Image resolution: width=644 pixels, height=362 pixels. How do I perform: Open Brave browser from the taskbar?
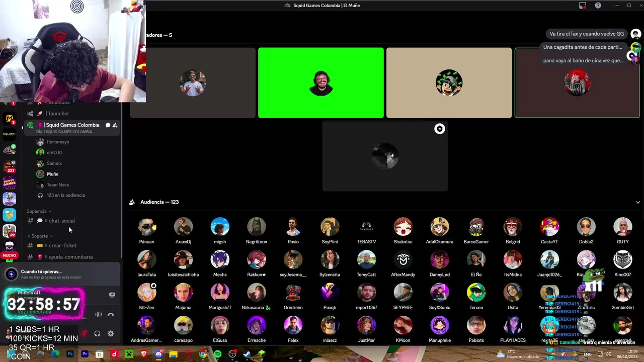[144, 354]
